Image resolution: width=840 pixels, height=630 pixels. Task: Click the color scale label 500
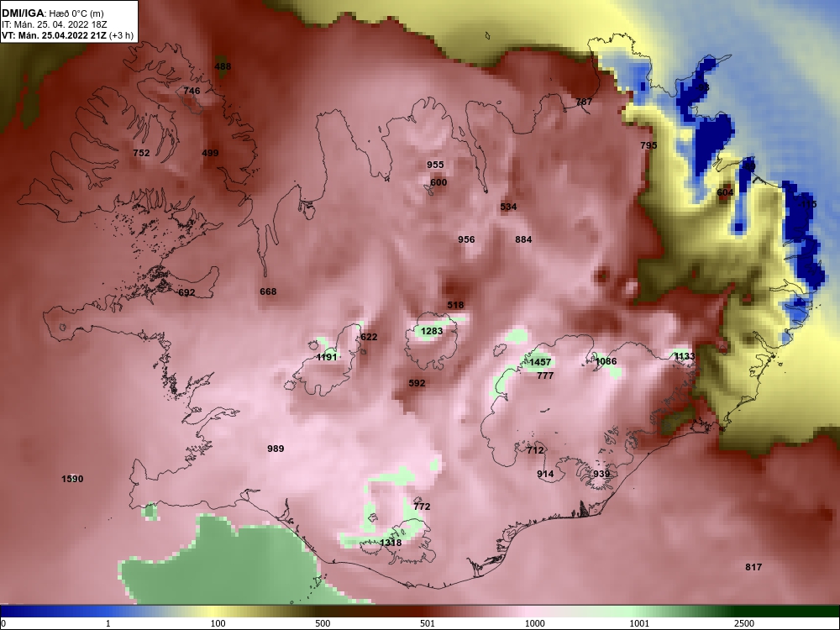[x=323, y=623]
